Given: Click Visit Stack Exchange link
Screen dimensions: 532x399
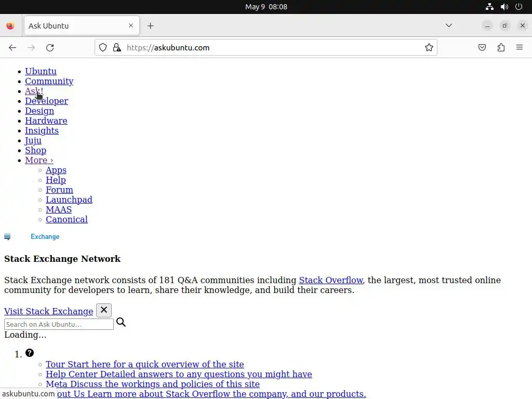Looking at the screenshot, I should coord(48,311).
